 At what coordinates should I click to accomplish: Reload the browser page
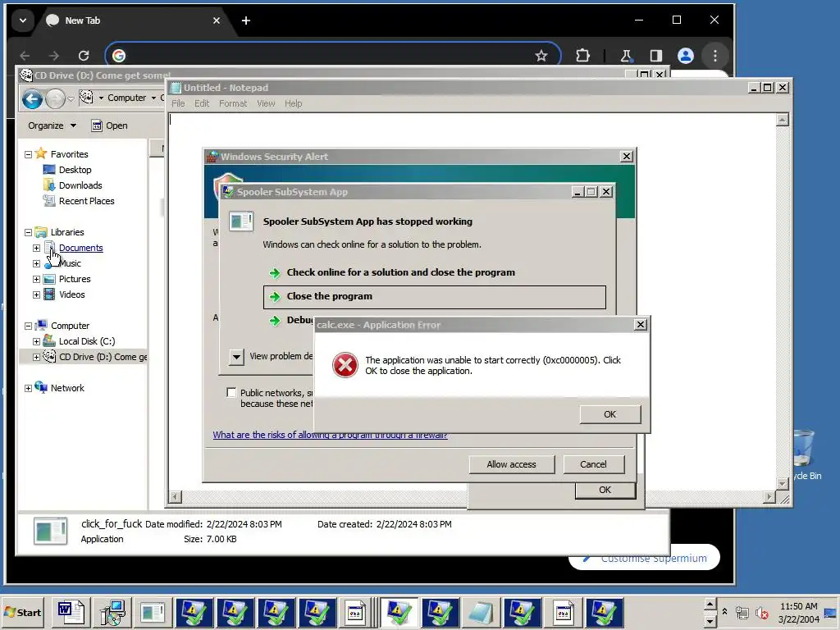click(x=84, y=56)
